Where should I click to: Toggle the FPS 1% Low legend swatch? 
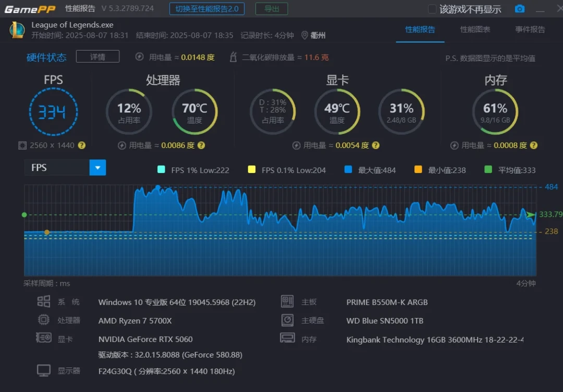(161, 169)
